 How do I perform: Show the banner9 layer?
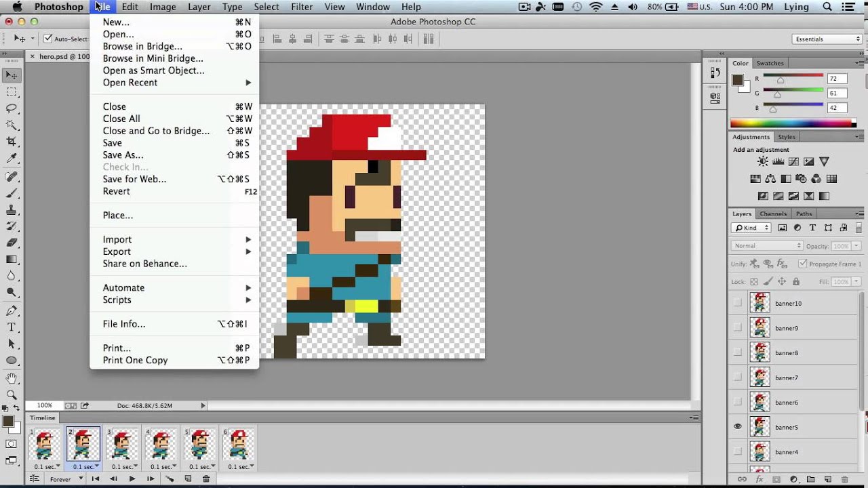tap(738, 328)
